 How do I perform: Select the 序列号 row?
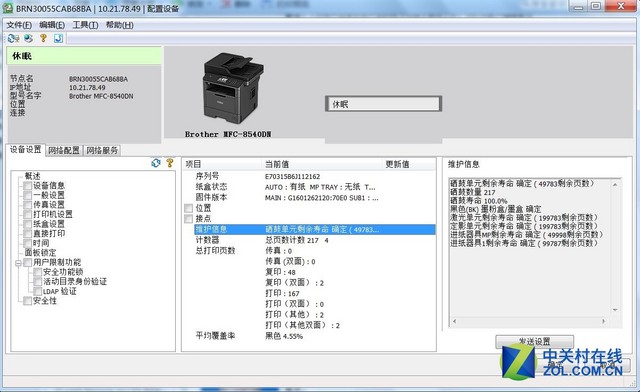click(x=207, y=176)
